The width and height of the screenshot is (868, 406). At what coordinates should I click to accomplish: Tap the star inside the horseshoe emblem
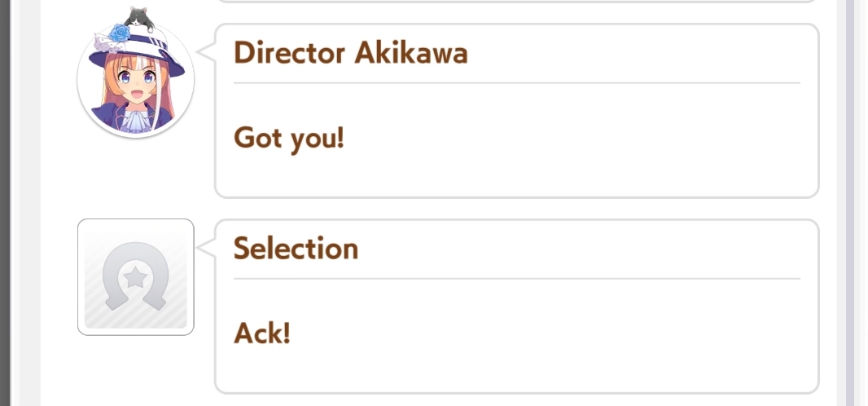[x=135, y=276]
